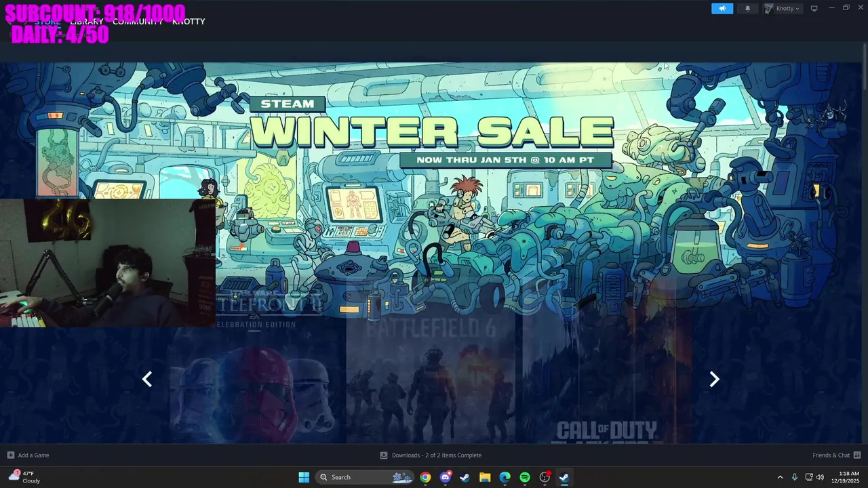Open the Steam announcements megaphone button
868x488 pixels.
tap(722, 8)
